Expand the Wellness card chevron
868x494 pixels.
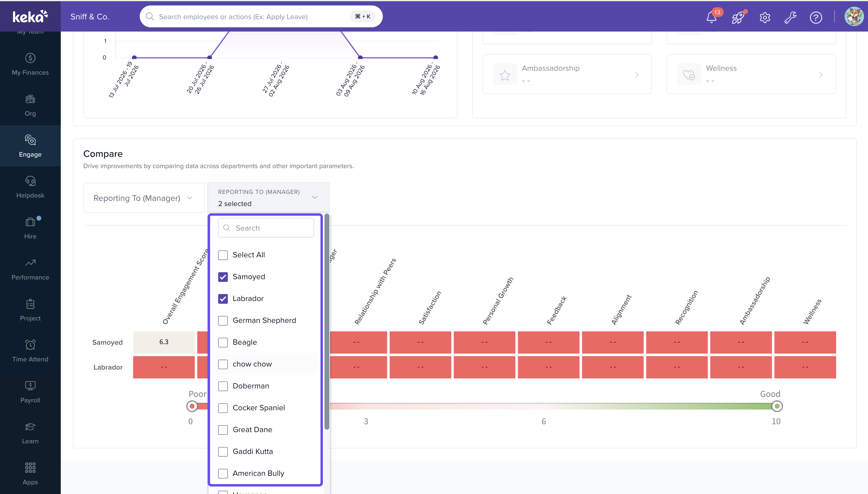tap(821, 75)
